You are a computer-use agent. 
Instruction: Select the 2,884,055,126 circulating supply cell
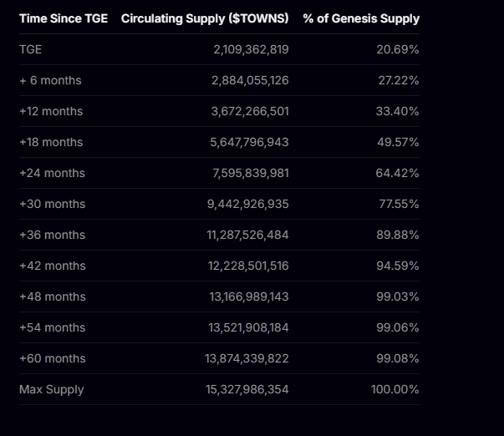250,80
